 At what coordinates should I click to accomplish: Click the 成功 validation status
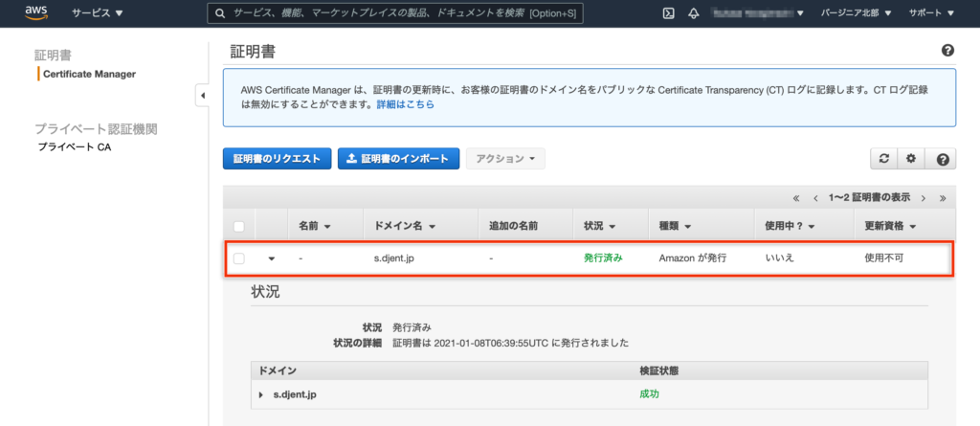[650, 394]
